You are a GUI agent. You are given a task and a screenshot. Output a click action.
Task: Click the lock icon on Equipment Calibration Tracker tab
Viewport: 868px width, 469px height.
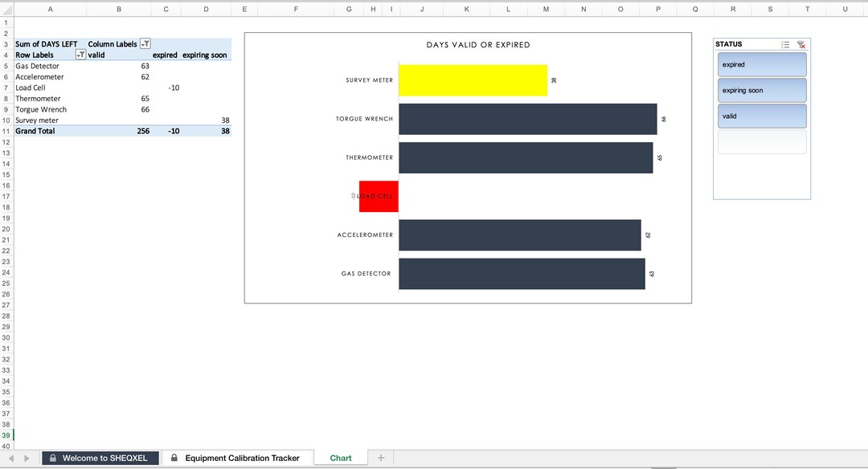pos(173,458)
